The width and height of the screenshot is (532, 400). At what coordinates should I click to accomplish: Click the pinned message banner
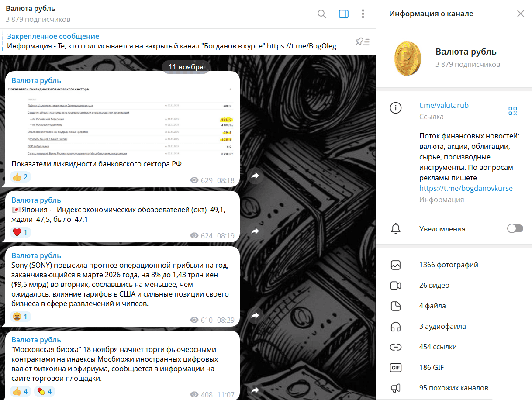pos(175,41)
